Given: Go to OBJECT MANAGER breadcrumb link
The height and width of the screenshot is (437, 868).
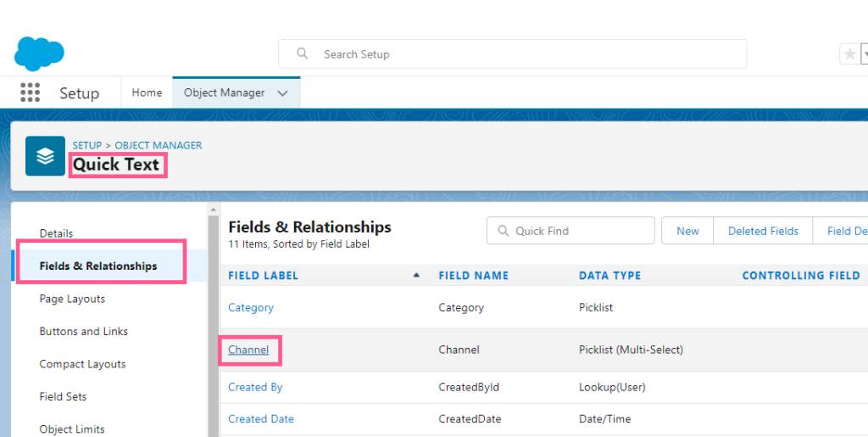Looking at the screenshot, I should point(159,145).
